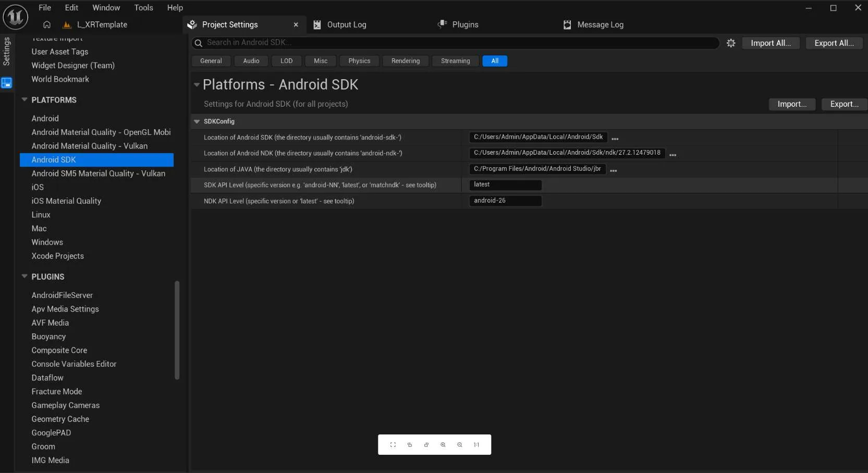
Task: Switch to the Plugins tab
Action: (x=466, y=24)
